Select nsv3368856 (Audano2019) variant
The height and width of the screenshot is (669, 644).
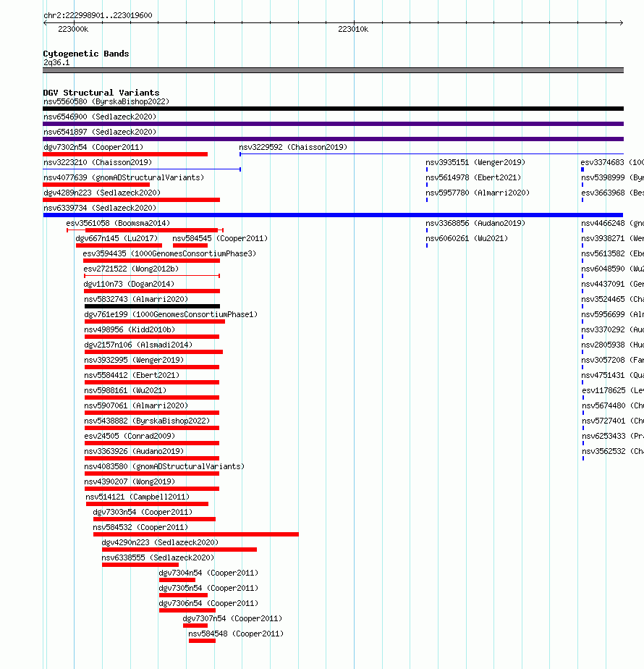tap(475, 223)
